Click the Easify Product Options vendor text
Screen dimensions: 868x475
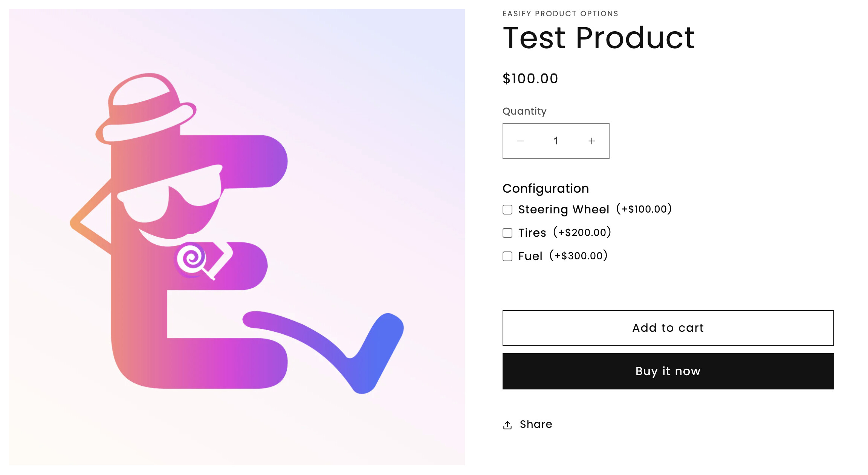click(560, 14)
